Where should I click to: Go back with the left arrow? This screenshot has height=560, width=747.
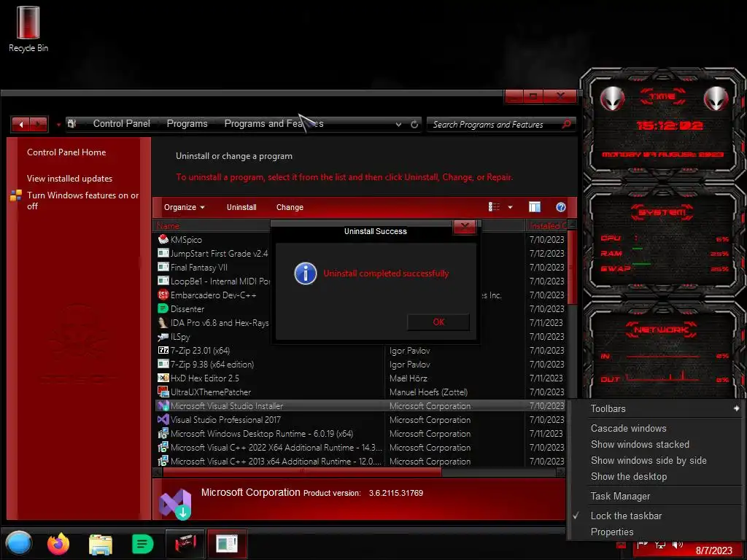[21, 124]
